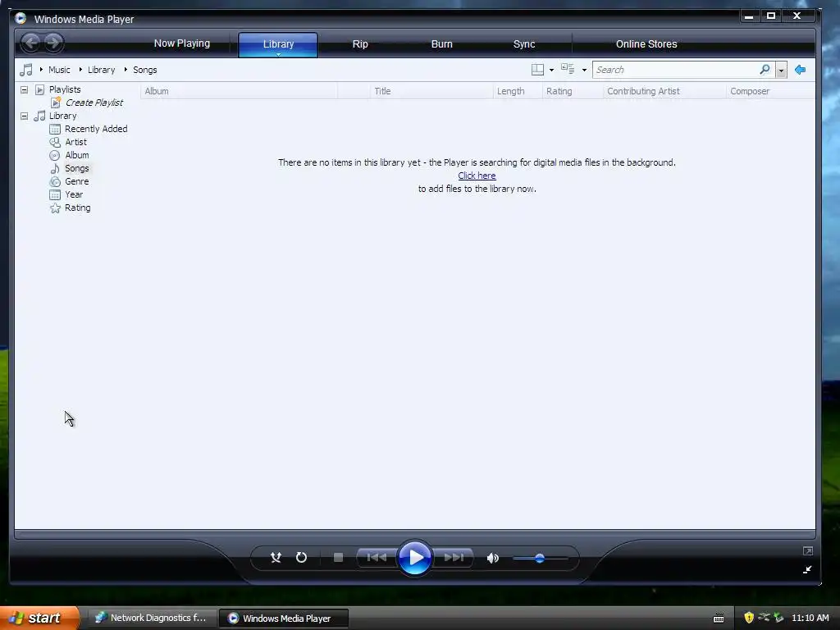This screenshot has width=840, height=630.
Task: Switch to Network Diagnostics taskbar item
Action: coord(151,618)
